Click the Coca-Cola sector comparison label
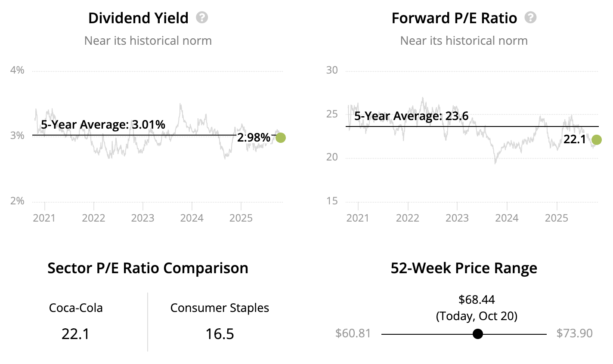Image resolution: width=613 pixels, height=364 pixels. [76, 308]
